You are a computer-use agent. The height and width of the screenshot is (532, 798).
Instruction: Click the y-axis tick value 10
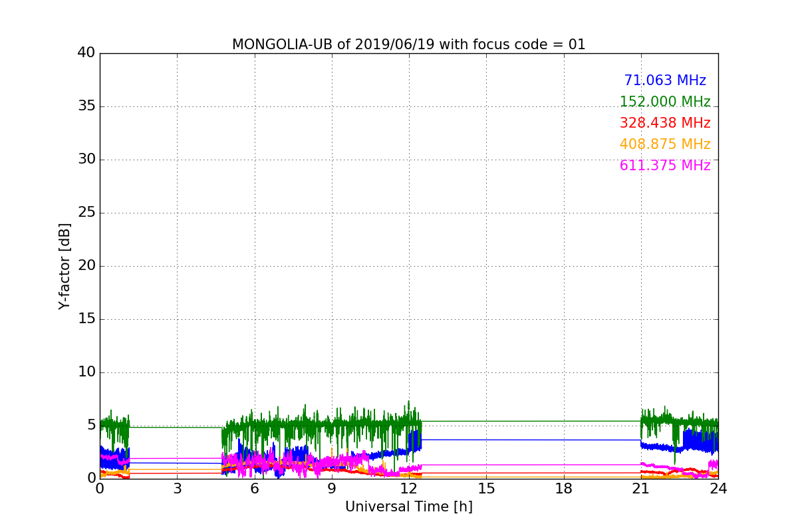(86, 372)
